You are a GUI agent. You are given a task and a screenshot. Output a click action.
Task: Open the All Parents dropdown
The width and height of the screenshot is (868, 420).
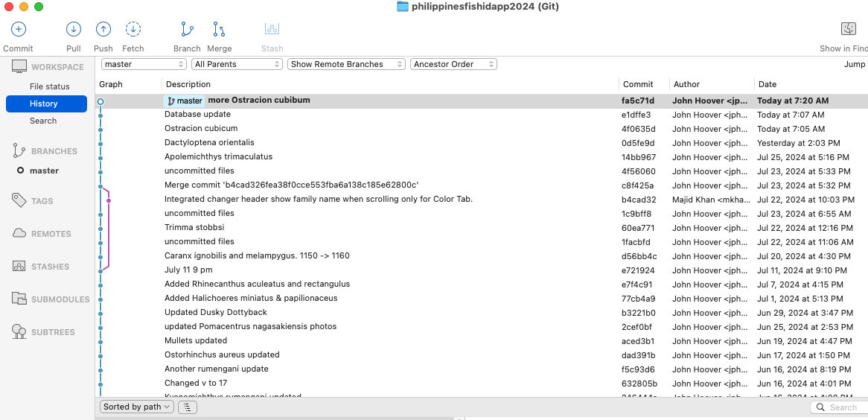point(237,64)
